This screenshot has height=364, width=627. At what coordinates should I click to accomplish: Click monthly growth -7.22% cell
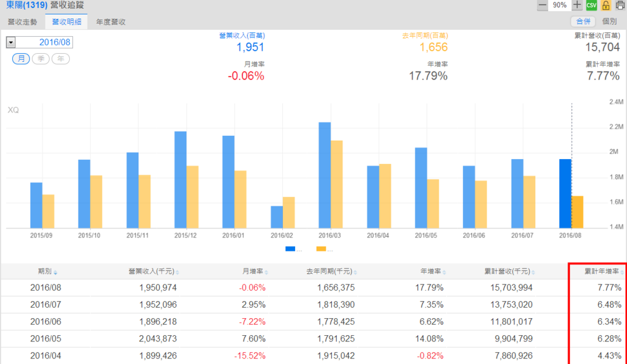coord(252,322)
